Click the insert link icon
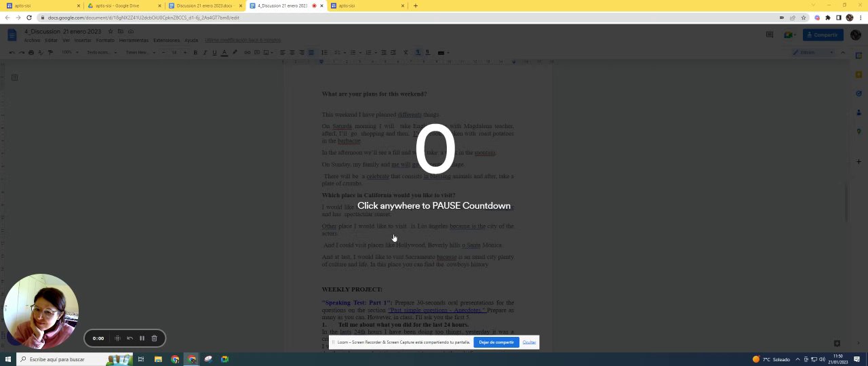Screen dimensions: 868x366 coord(248,52)
